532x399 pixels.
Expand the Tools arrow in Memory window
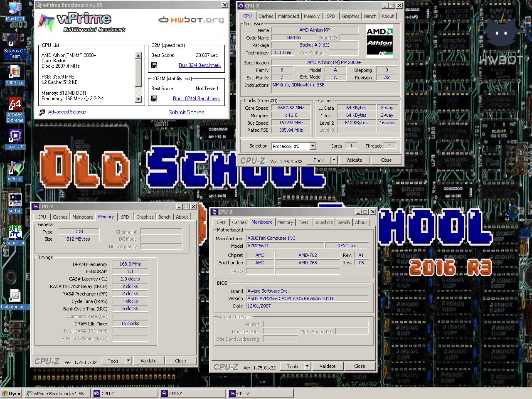(128, 361)
